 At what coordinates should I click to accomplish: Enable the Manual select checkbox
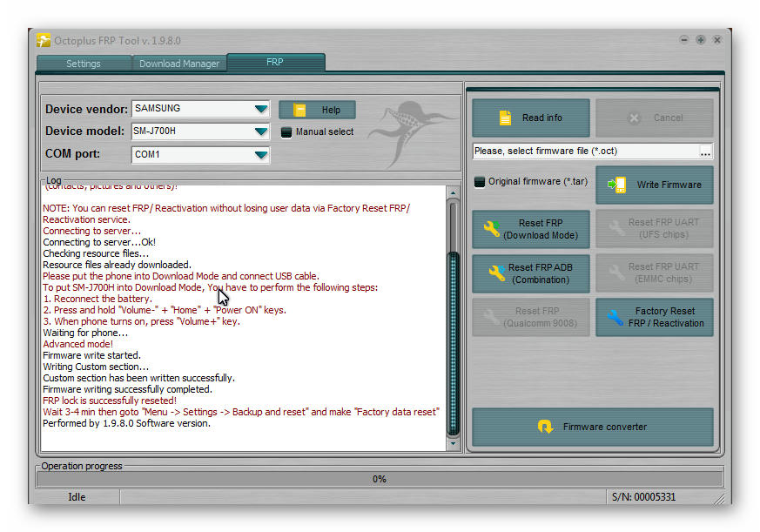click(286, 131)
